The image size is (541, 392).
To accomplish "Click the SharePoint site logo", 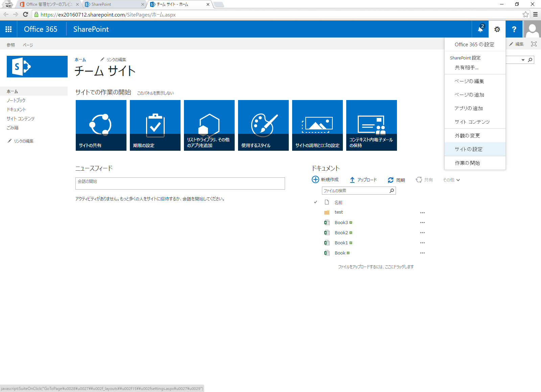I will pyautogui.click(x=37, y=67).
